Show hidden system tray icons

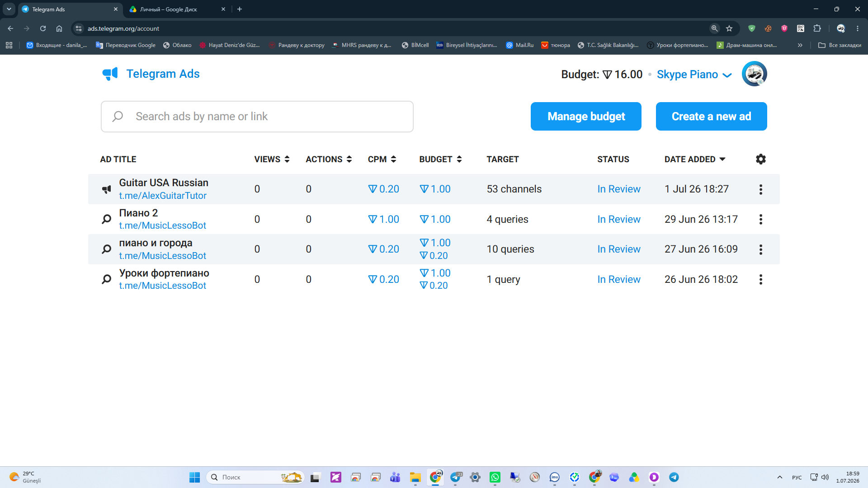tap(780, 477)
